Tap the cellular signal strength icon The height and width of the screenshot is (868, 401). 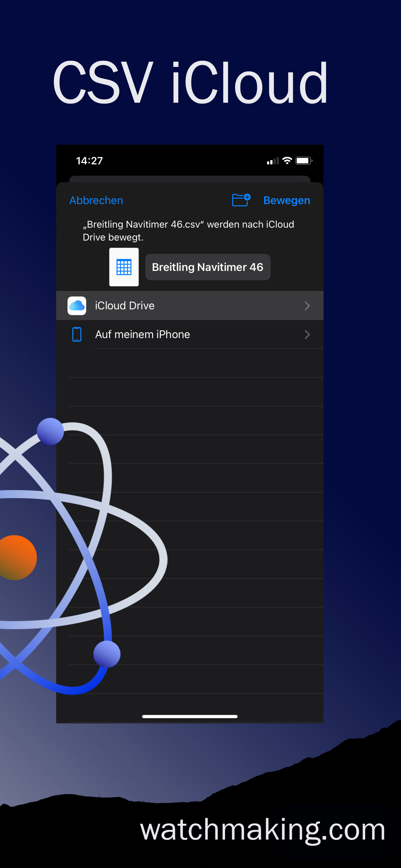(272, 161)
